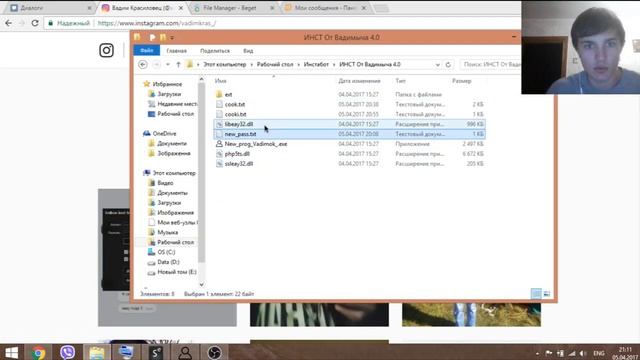The image size is (640, 360).
Task: Click Рабочий стол in address breadcrumb
Action: 275,64
